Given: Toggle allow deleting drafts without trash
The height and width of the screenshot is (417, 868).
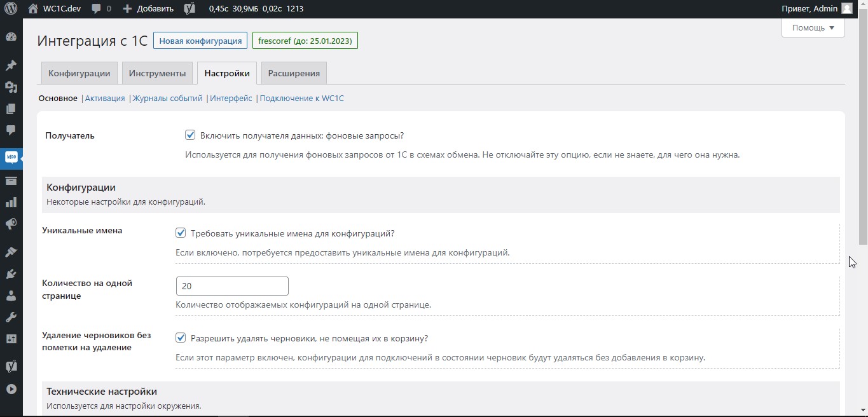Looking at the screenshot, I should (181, 338).
